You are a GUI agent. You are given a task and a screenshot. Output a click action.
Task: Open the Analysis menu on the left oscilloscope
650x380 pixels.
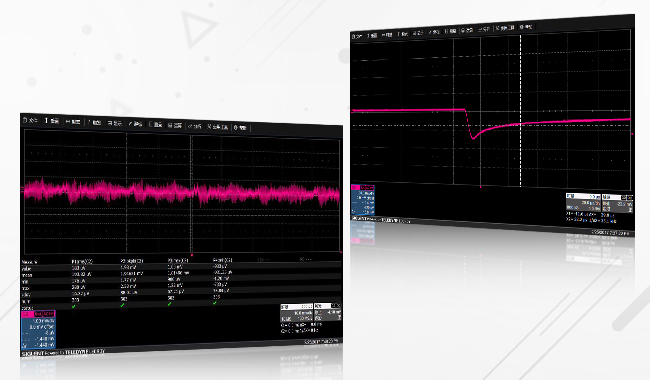tap(194, 126)
